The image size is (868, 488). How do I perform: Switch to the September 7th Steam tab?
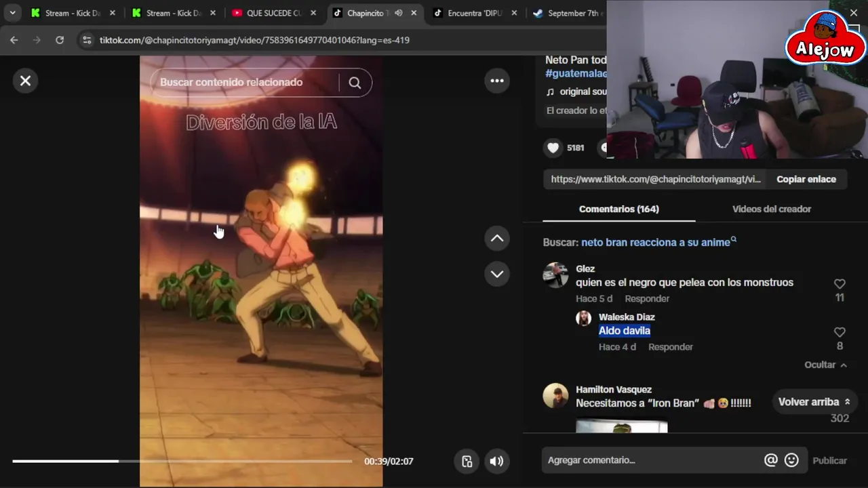568,13
